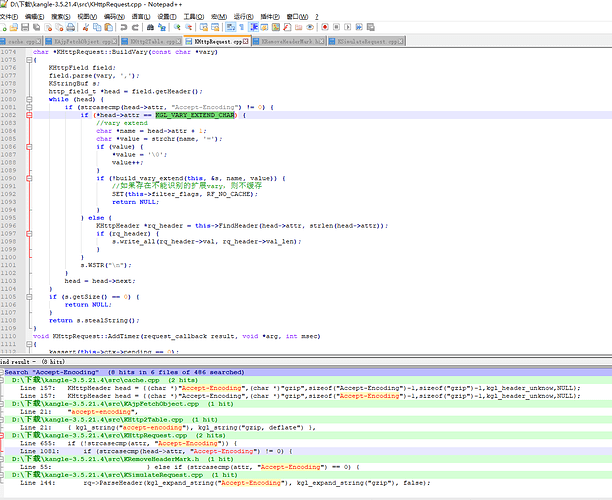Collapse the if (rq_header) block at line 1097

(x=29, y=234)
